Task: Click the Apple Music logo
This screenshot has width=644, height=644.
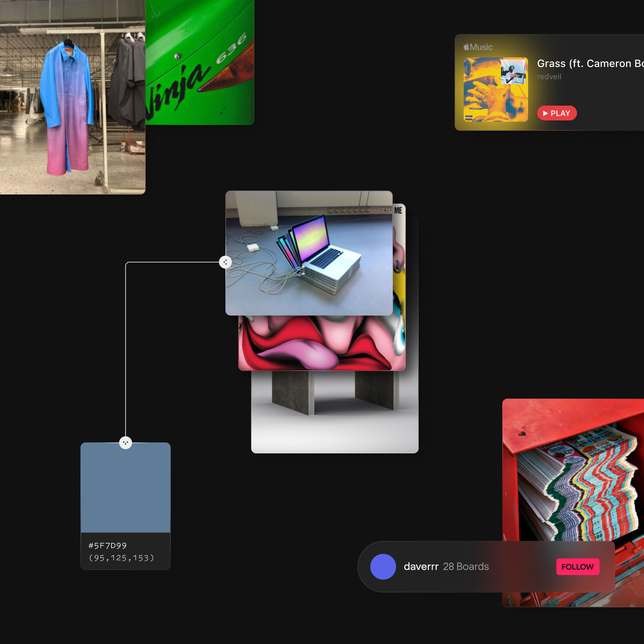Action: click(478, 47)
